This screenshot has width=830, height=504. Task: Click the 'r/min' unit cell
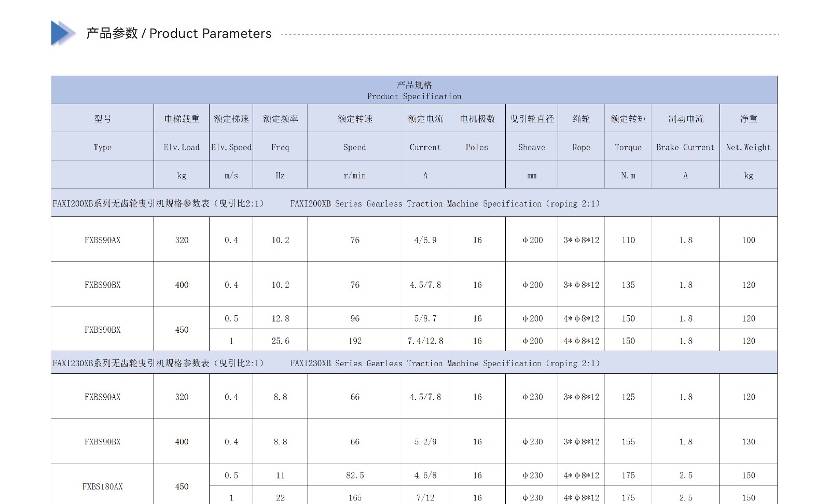pyautogui.click(x=355, y=175)
